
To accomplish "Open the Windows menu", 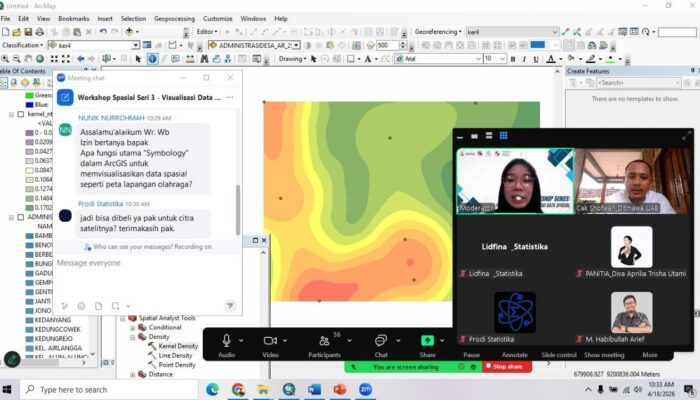I will point(253,19).
